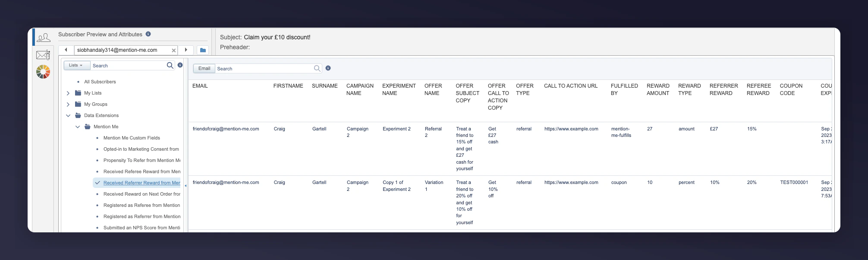
Task: Click the FULFILLED BY column header
Action: pyautogui.click(x=624, y=89)
